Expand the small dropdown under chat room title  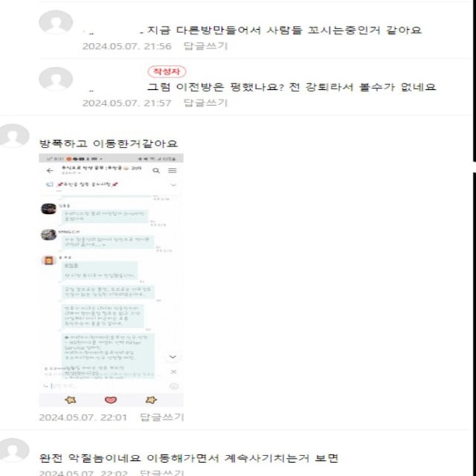79,173
